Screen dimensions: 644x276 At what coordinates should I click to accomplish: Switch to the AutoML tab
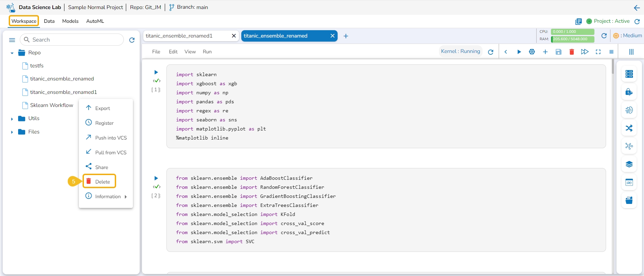point(95,21)
